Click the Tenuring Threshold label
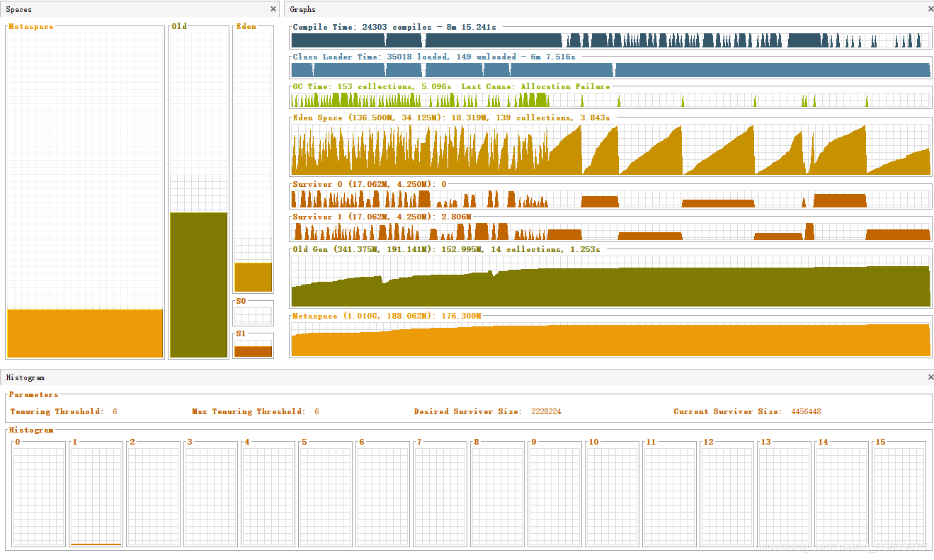Viewport: 934px width, 560px height. pyautogui.click(x=57, y=411)
